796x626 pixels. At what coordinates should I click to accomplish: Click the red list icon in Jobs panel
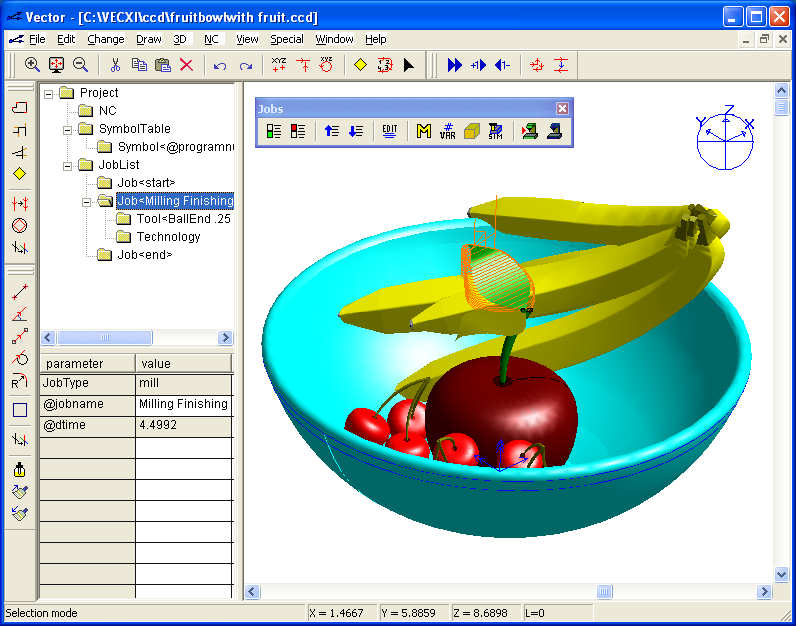click(x=298, y=131)
